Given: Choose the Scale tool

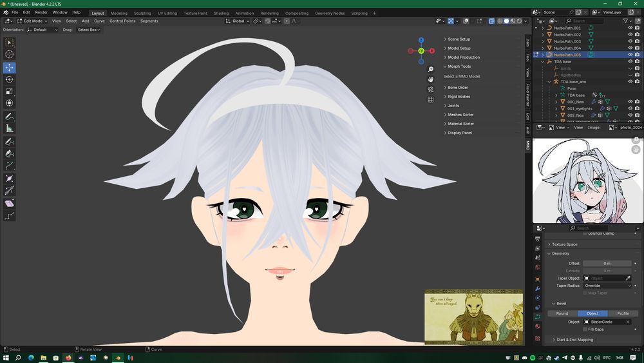Looking at the screenshot, I should coord(10,91).
